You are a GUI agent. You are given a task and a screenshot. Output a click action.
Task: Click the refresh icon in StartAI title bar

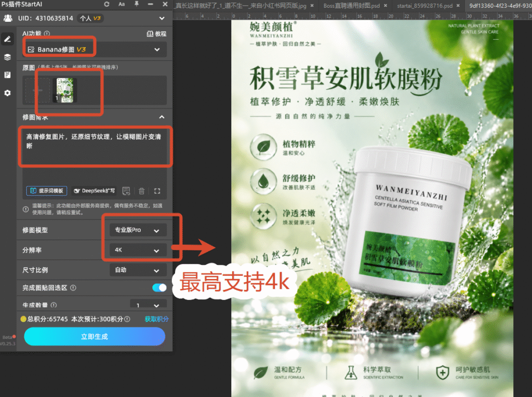(107, 4)
